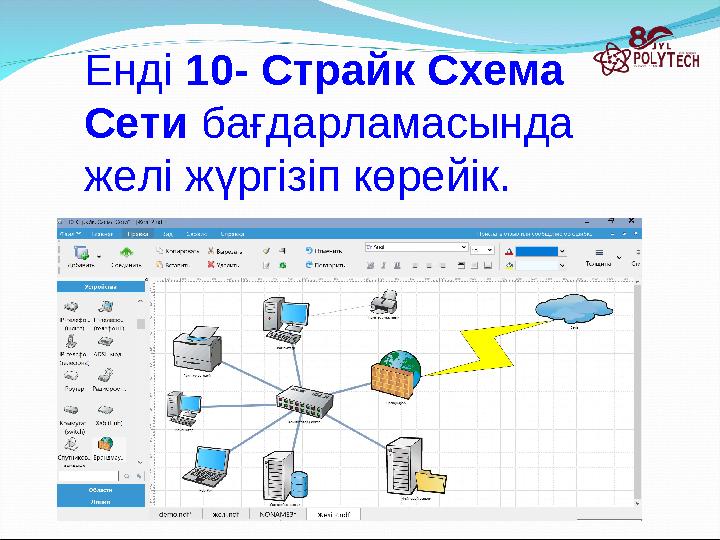This screenshot has height=540, width=720.
Task: Click Вырезать cut button with scissors
Action: point(224,251)
